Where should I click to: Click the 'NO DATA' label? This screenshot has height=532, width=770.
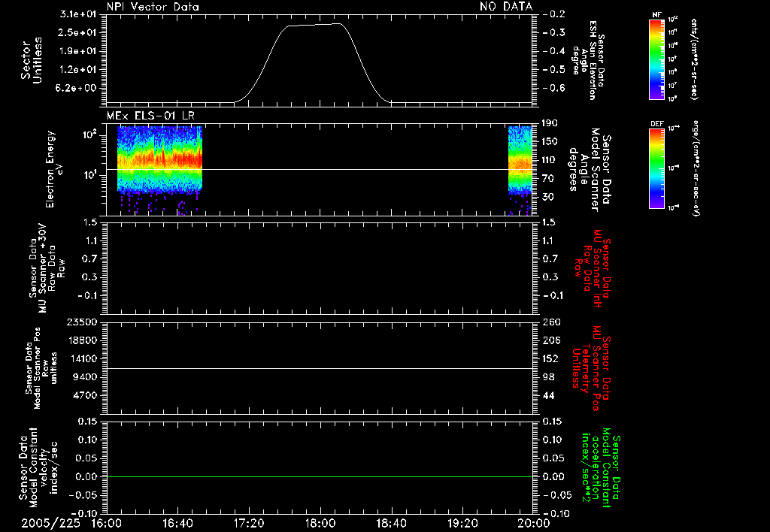tap(506, 7)
